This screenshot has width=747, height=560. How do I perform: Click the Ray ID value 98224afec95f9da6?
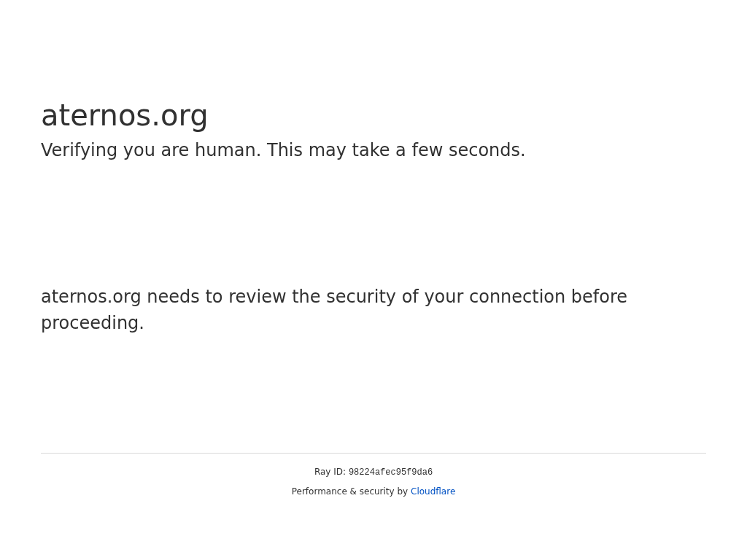[x=390, y=472]
